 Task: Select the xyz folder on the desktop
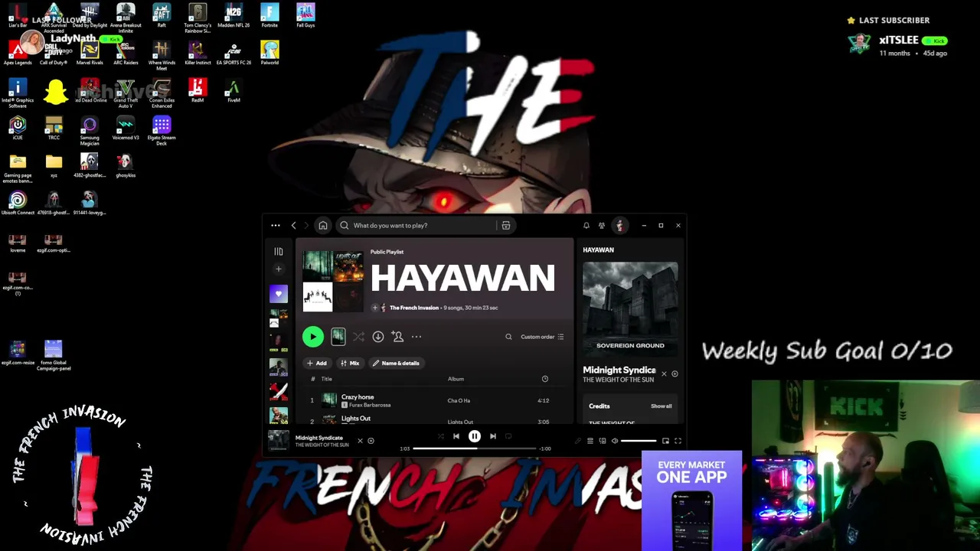[54, 165]
